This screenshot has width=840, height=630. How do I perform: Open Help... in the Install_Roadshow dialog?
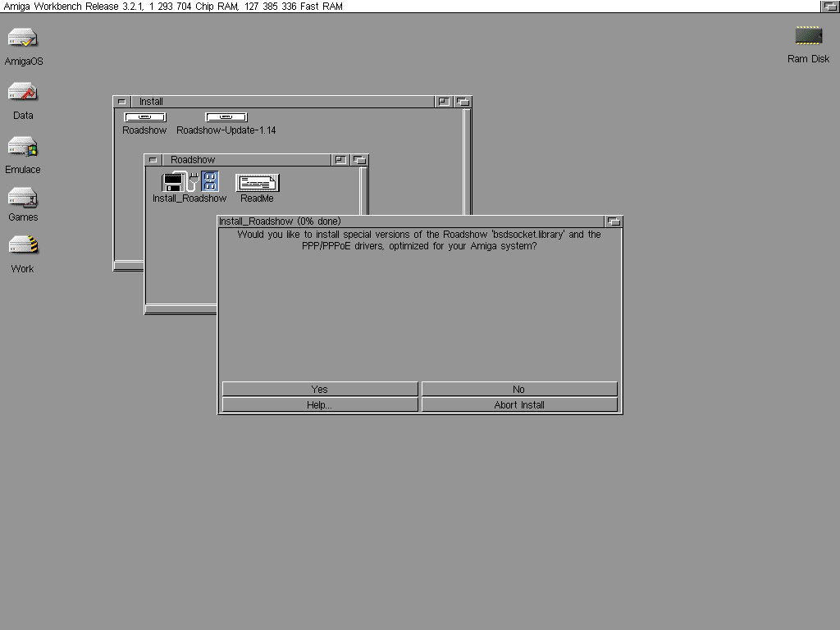pos(320,405)
